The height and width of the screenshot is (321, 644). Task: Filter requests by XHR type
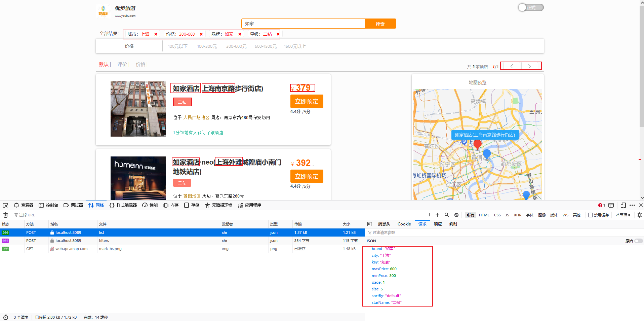518,215
